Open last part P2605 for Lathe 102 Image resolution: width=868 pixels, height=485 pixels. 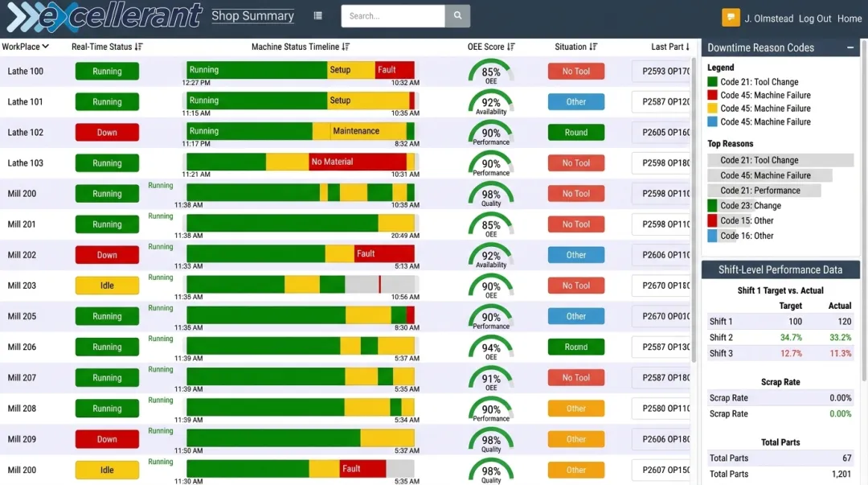[x=661, y=133]
